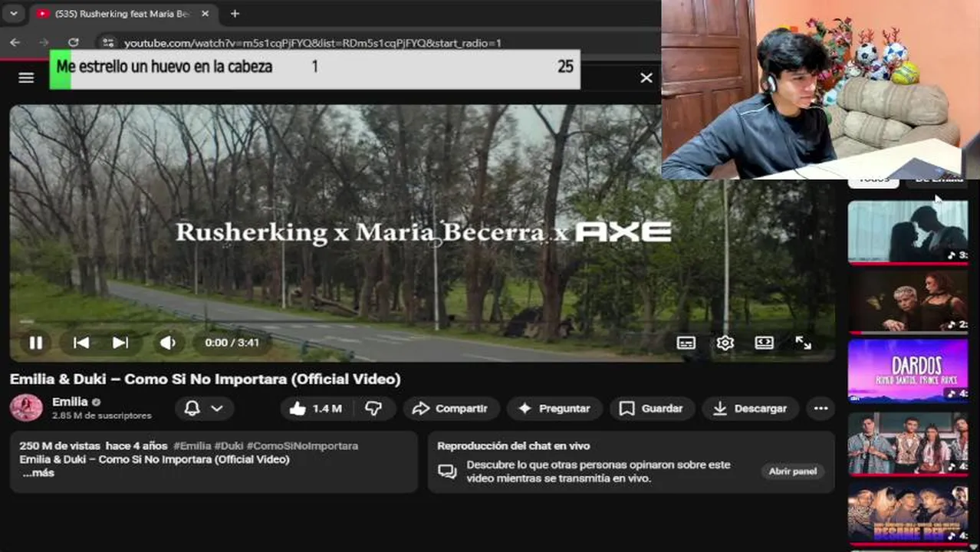The width and height of the screenshot is (980, 552).
Task: Open the YouTube hamburger menu
Action: coord(26,77)
